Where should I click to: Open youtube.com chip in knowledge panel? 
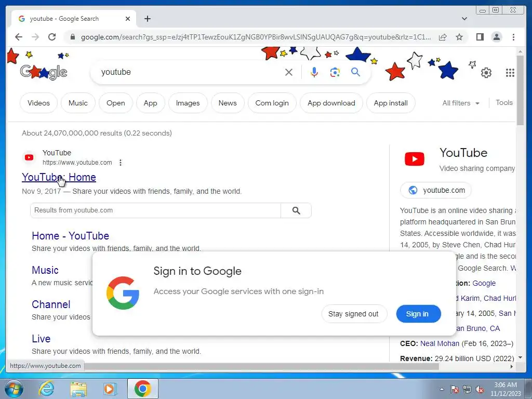[436, 190]
